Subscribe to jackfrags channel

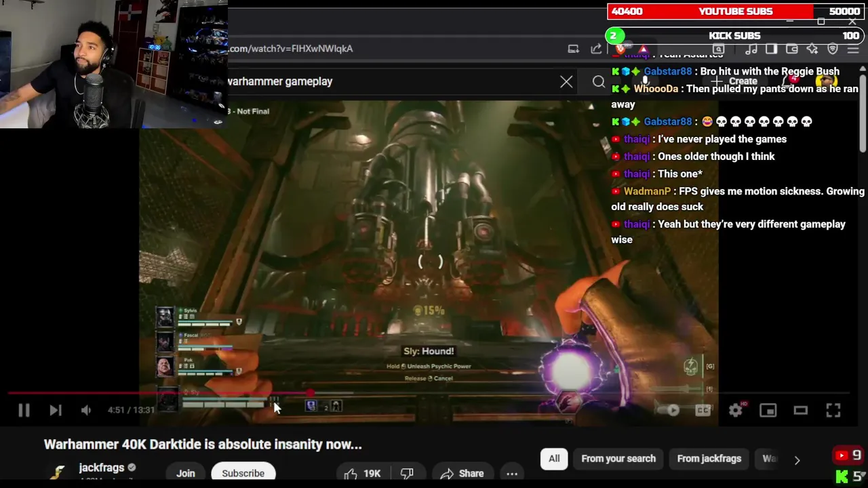[x=243, y=473]
